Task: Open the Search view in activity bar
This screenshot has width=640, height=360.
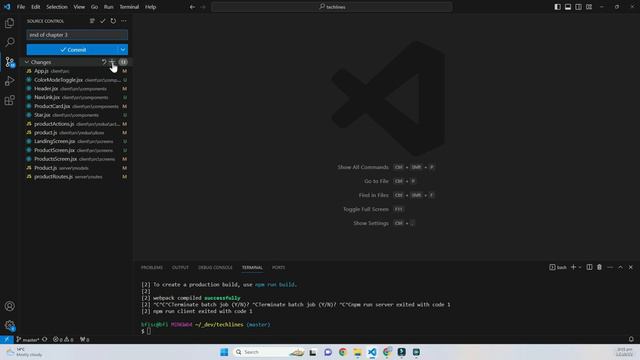Action: coord(9,42)
